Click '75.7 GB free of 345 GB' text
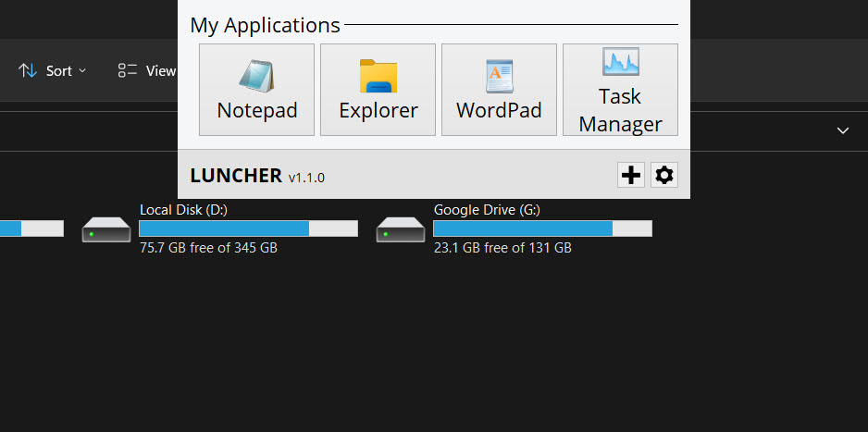The image size is (868, 432). point(209,248)
